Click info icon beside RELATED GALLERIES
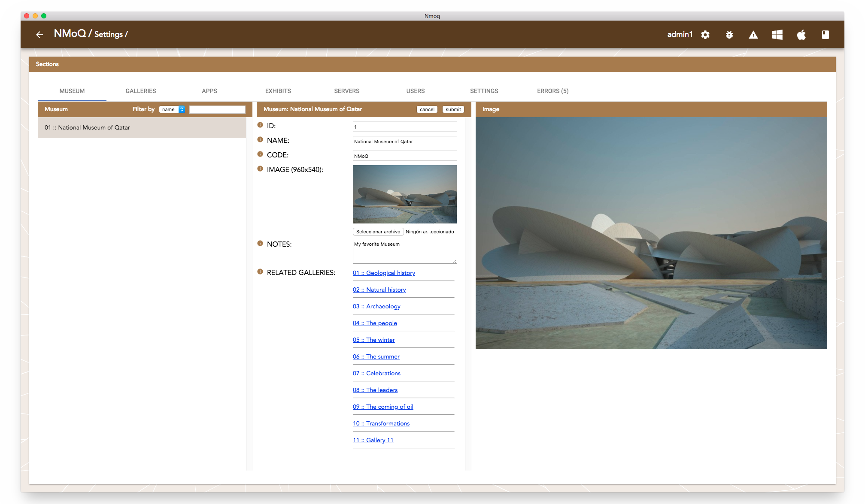Image resolution: width=865 pixels, height=504 pixels. tap(260, 272)
